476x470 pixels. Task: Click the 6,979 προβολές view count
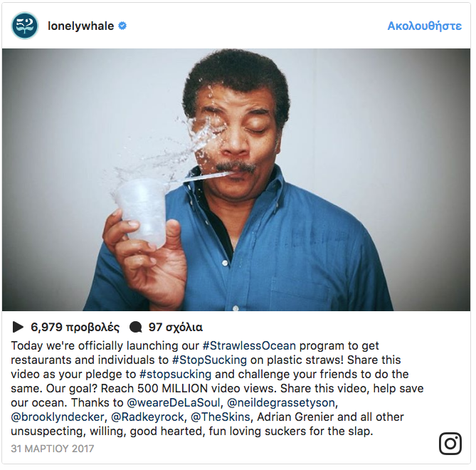tap(75, 328)
